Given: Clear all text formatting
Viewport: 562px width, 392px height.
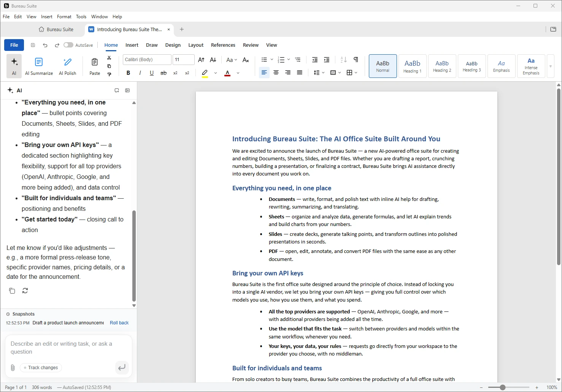Looking at the screenshot, I should coord(246,60).
